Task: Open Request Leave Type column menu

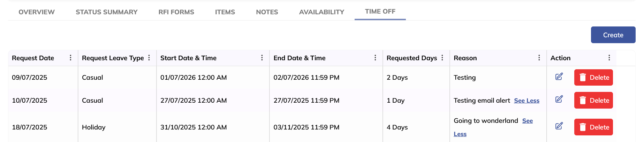Action: [149, 58]
